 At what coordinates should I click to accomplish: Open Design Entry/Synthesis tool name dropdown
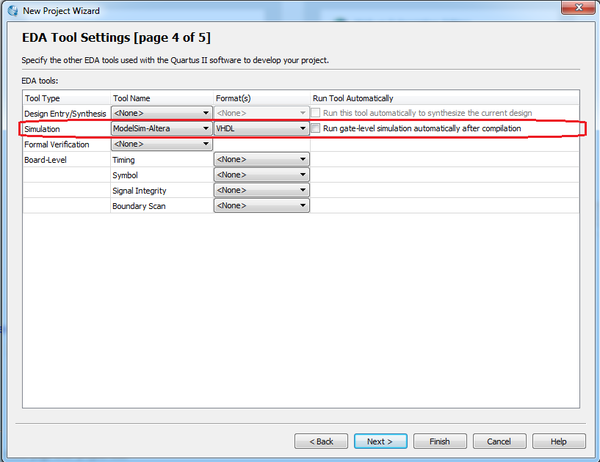click(x=160, y=114)
